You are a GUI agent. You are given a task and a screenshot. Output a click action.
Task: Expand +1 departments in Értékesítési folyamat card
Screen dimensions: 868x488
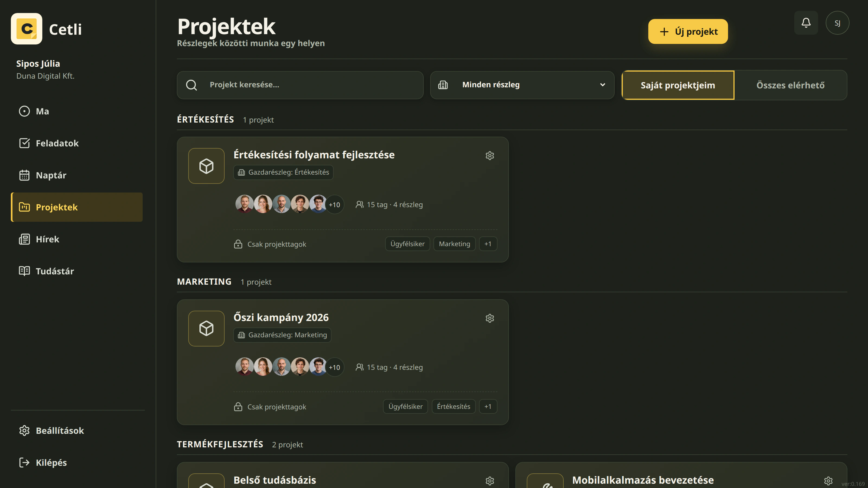click(488, 243)
